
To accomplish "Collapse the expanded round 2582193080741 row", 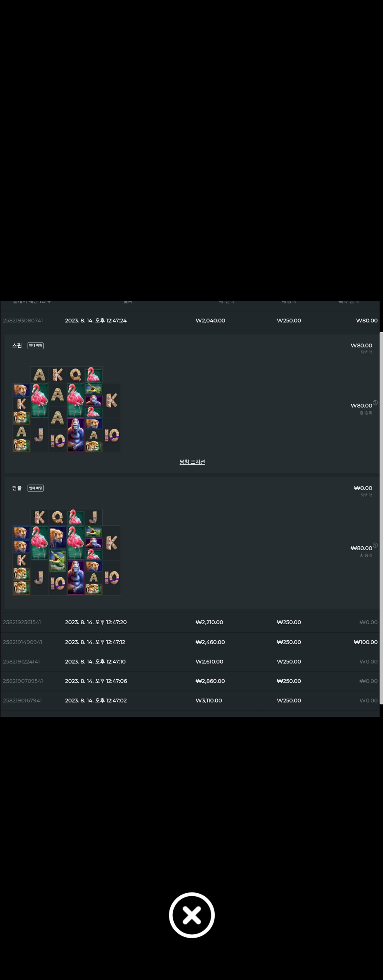I will tap(190, 321).
